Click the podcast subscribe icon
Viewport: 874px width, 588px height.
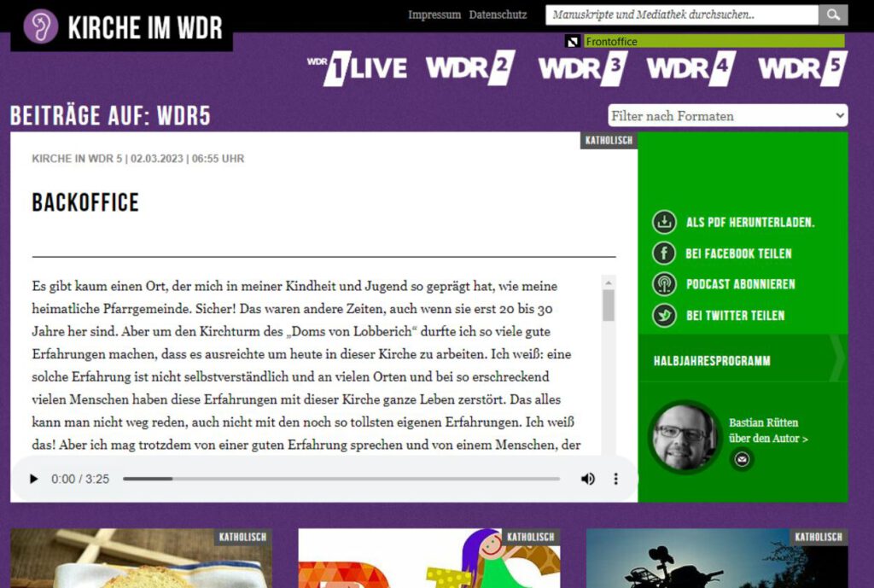click(x=664, y=284)
